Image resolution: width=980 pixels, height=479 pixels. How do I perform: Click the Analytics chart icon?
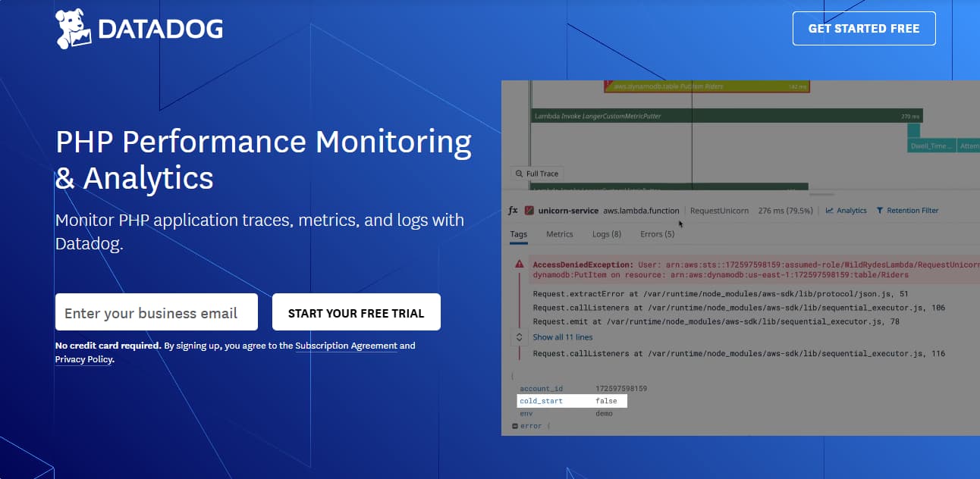pos(830,211)
